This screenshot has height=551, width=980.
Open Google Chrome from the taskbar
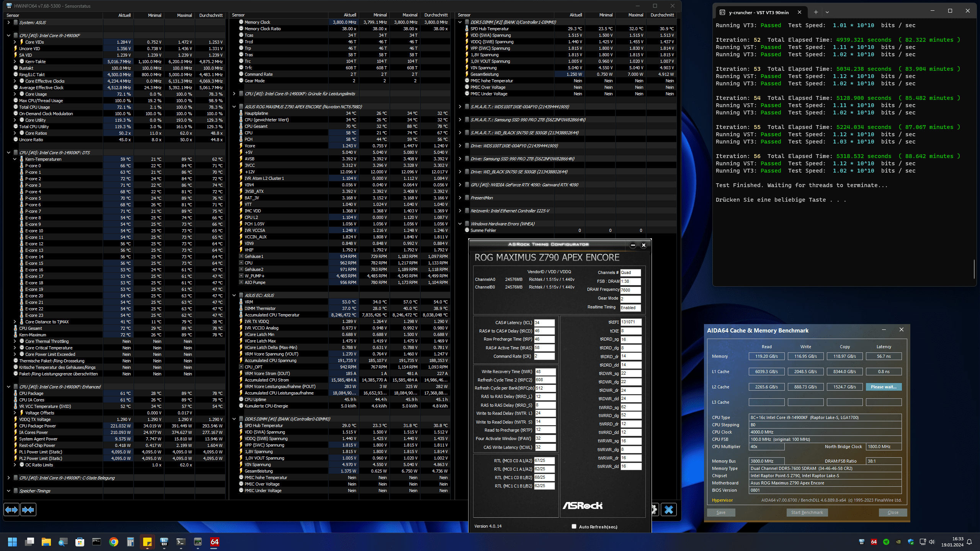(x=114, y=542)
